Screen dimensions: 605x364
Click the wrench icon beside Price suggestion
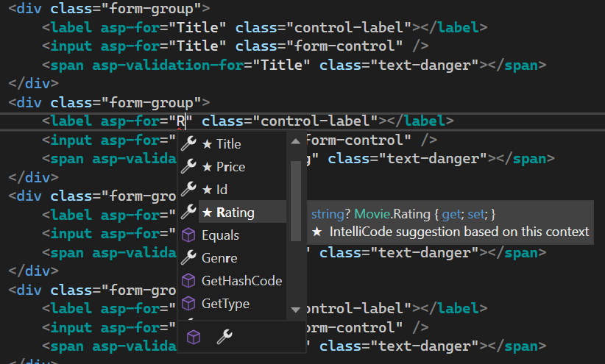pyautogui.click(x=188, y=167)
